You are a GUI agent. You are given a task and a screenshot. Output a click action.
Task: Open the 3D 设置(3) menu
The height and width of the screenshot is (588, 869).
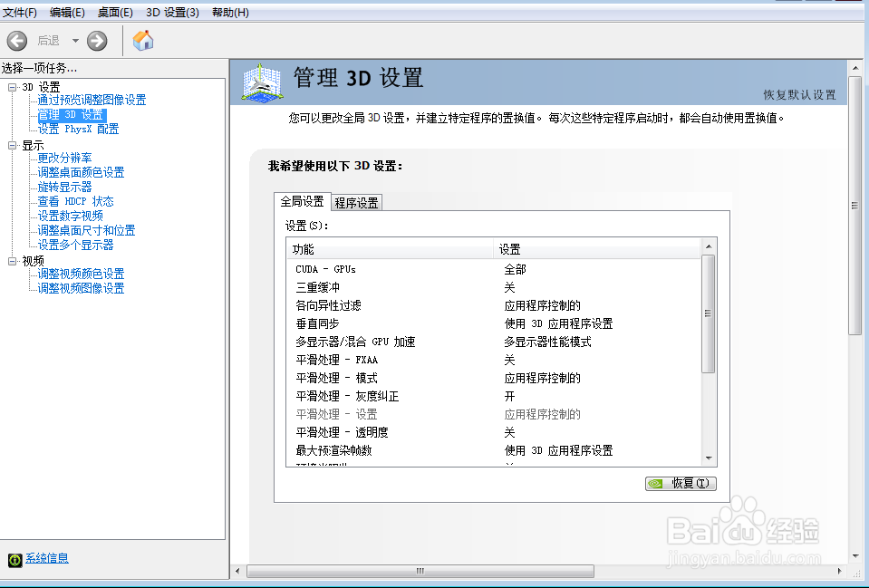[x=172, y=12]
